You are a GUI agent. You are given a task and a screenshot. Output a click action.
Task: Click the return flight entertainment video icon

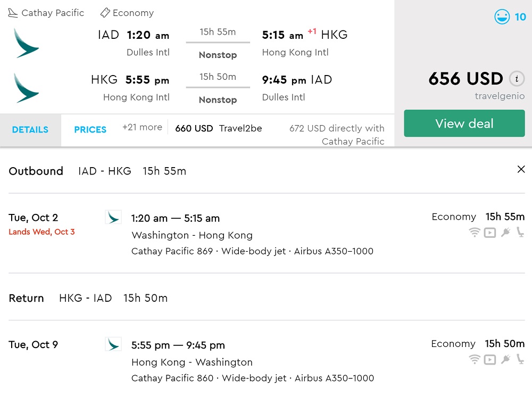pos(490,359)
